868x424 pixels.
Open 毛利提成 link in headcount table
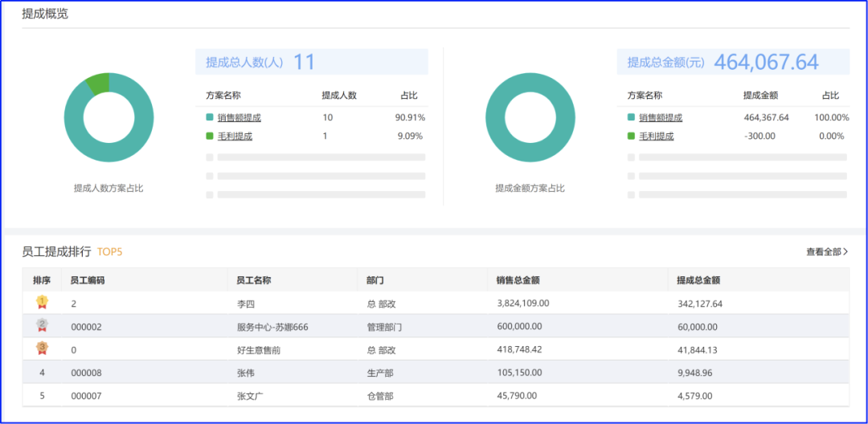235,136
